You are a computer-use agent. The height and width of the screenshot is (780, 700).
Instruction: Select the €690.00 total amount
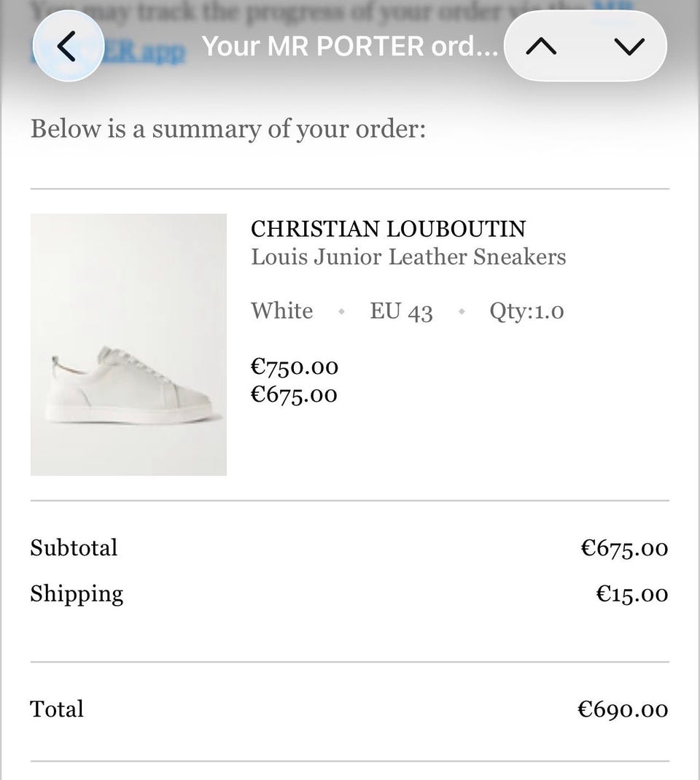pos(623,710)
